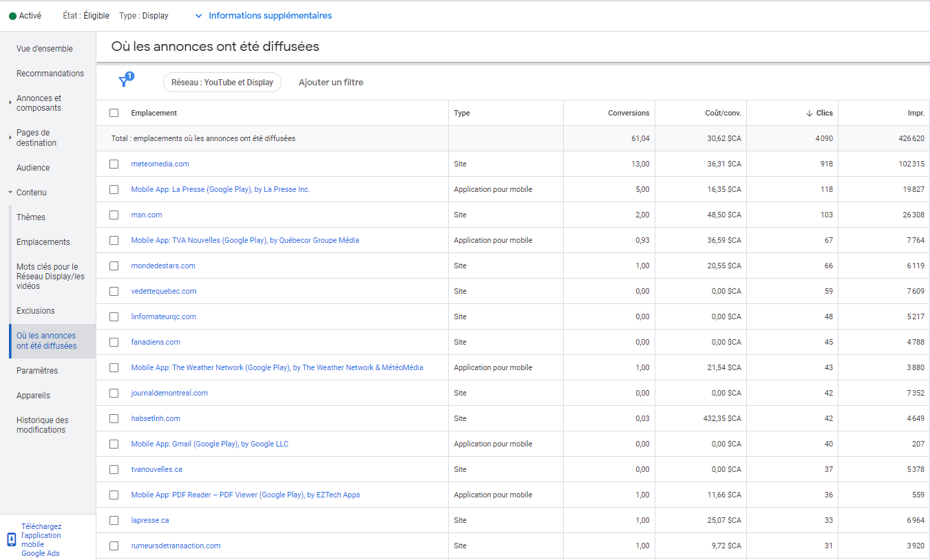Open Appareils in sidebar
930x560 pixels.
[x=33, y=396]
